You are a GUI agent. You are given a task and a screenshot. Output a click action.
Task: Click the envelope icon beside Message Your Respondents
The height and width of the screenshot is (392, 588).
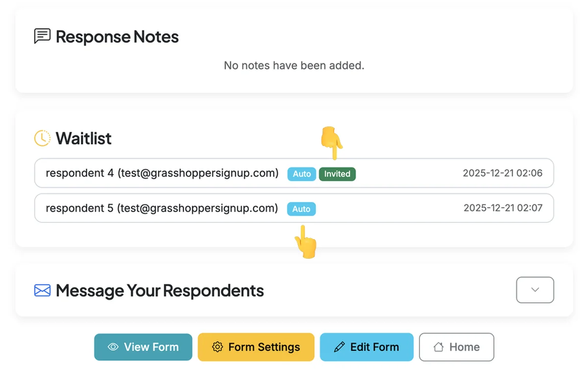click(42, 291)
